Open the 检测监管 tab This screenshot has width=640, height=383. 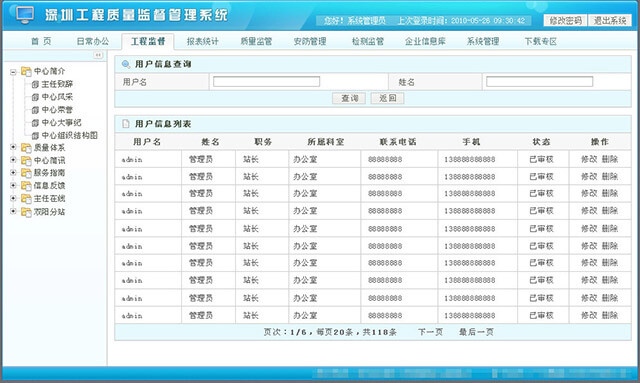[x=368, y=41]
